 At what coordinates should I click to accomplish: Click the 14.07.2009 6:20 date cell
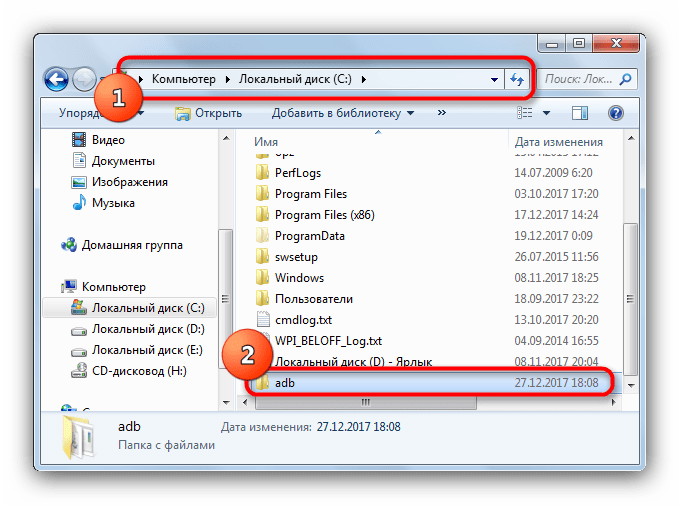(x=553, y=173)
